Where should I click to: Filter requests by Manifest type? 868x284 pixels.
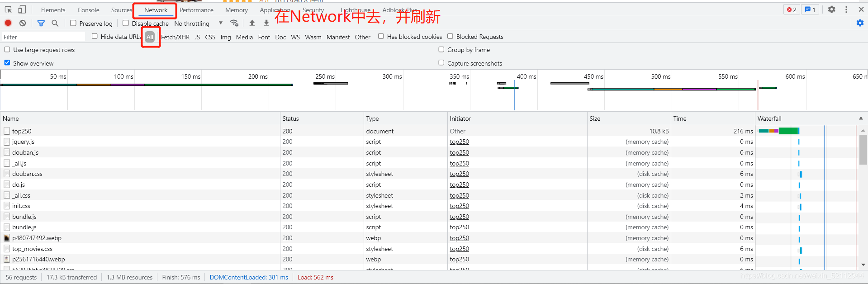[338, 37]
